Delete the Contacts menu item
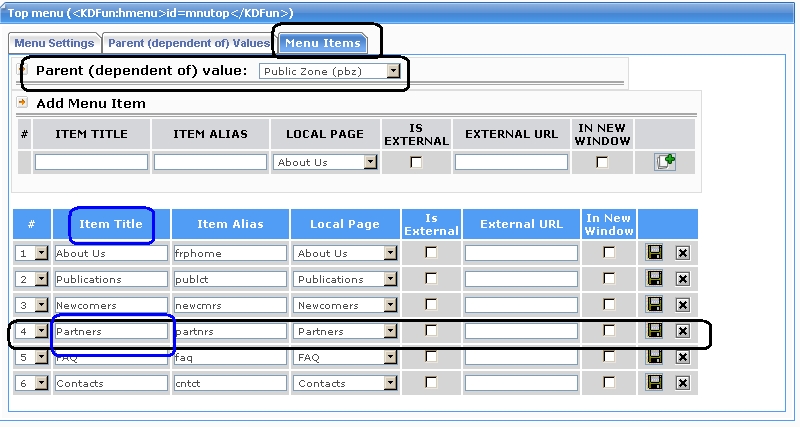Screen dimensions: 800x428 (683, 383)
